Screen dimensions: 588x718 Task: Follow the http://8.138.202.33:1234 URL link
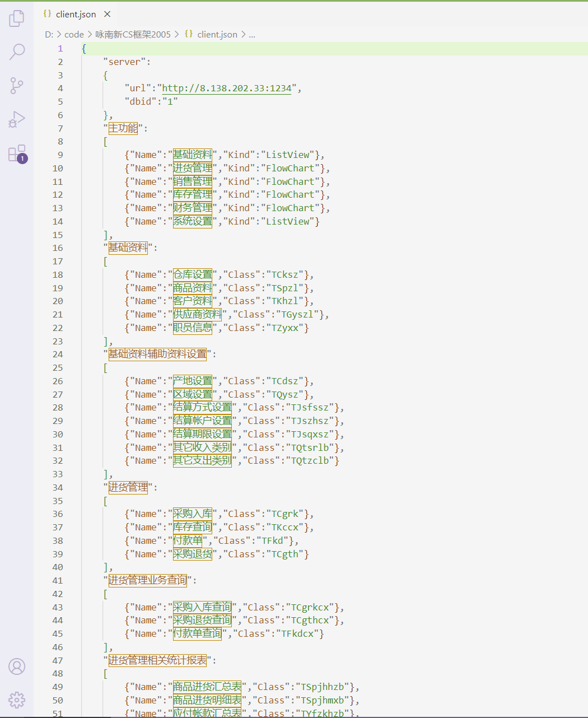pyautogui.click(x=227, y=88)
